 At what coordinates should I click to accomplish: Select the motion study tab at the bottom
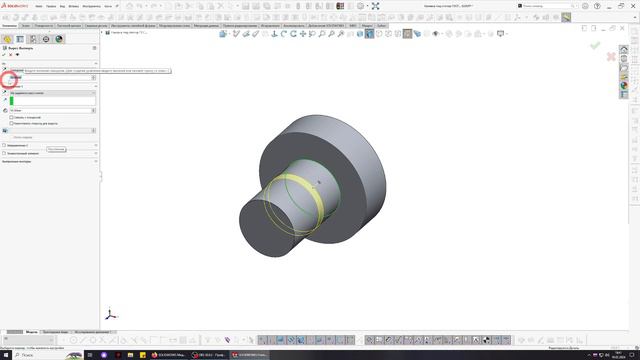click(93, 332)
